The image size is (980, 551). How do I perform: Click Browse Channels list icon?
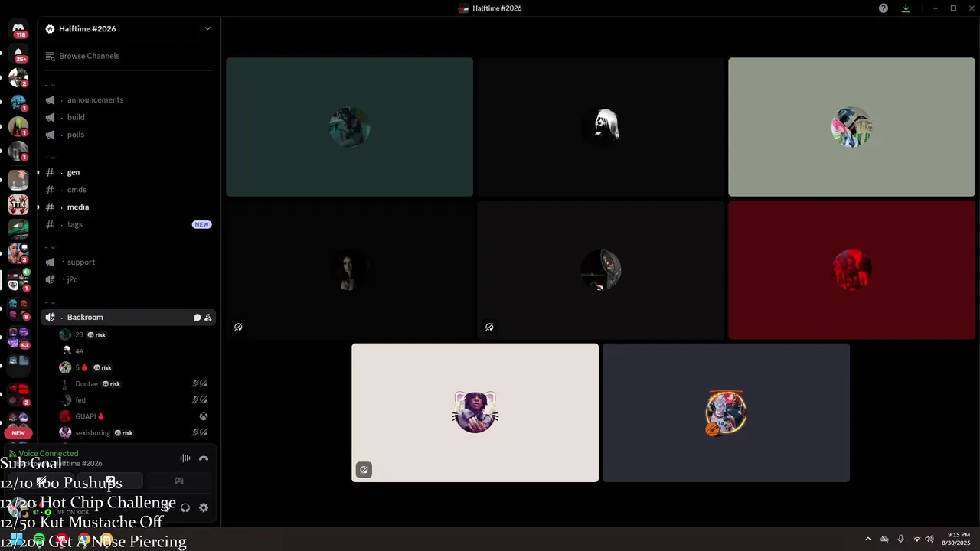tap(51, 56)
